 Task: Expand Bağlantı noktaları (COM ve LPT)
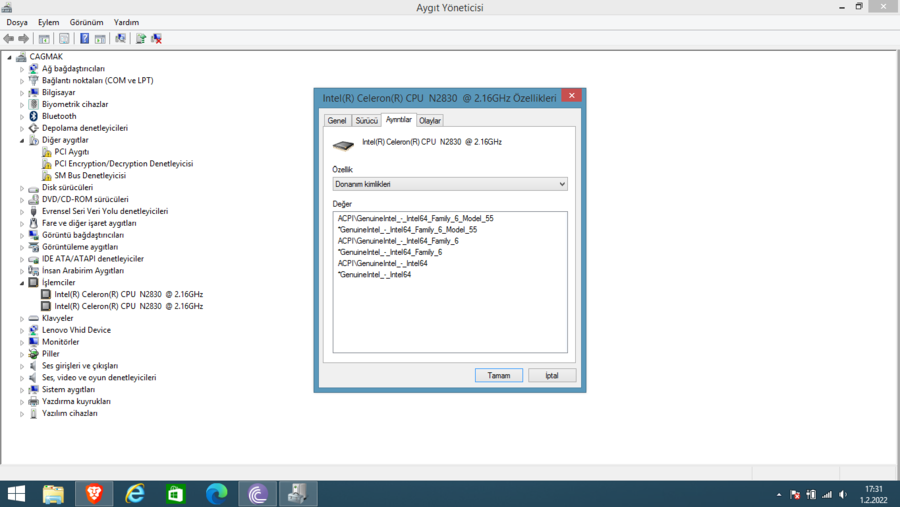22,81
